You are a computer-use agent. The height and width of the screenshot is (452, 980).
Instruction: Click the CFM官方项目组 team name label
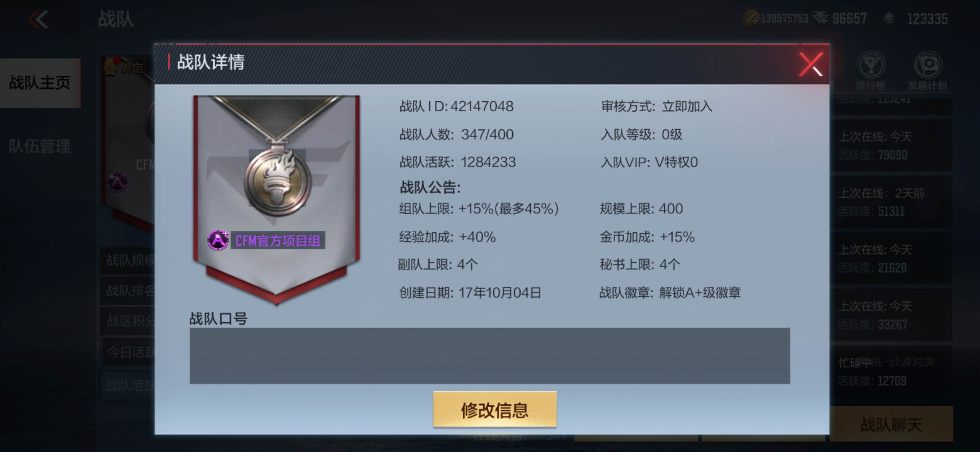[278, 241]
